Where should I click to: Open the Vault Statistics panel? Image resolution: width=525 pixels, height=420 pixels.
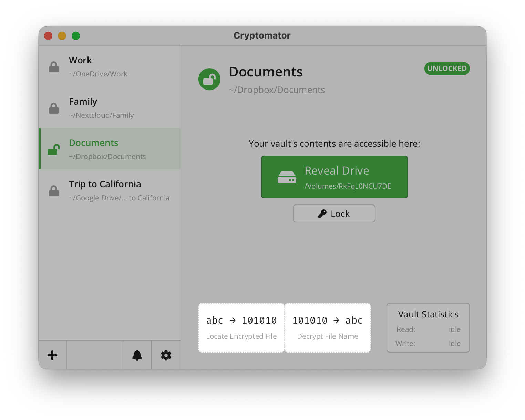click(428, 328)
